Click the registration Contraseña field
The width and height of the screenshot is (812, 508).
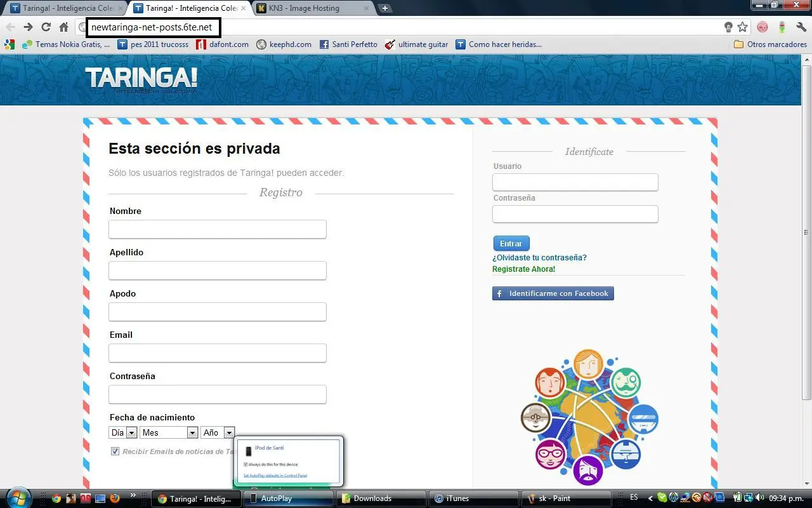218,394
